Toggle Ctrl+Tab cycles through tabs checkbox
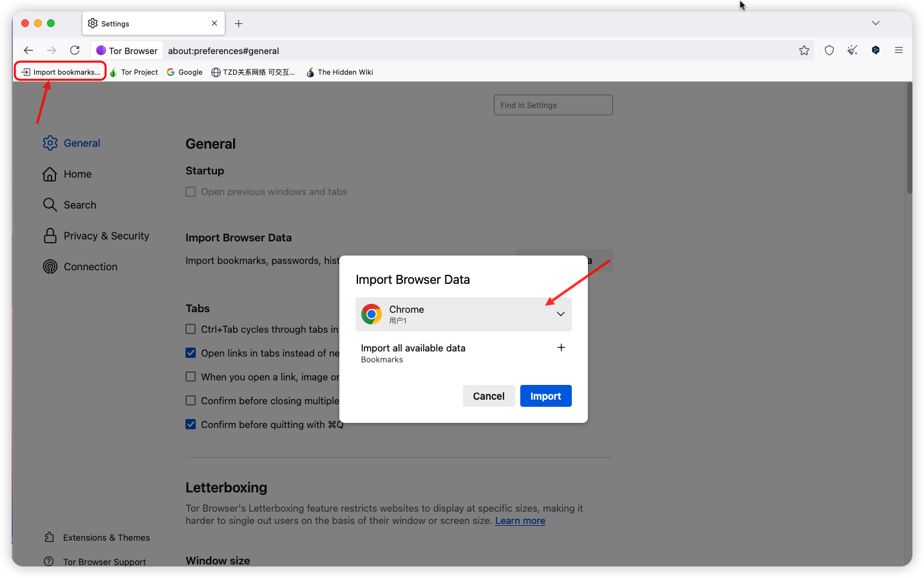Screen dimensions: 924x578 [x=191, y=329]
